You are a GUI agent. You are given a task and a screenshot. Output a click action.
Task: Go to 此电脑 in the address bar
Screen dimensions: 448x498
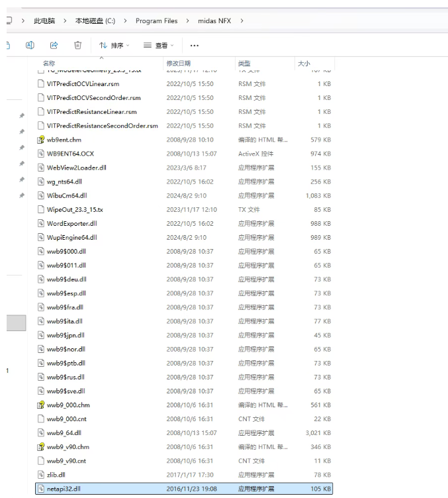[x=44, y=21]
